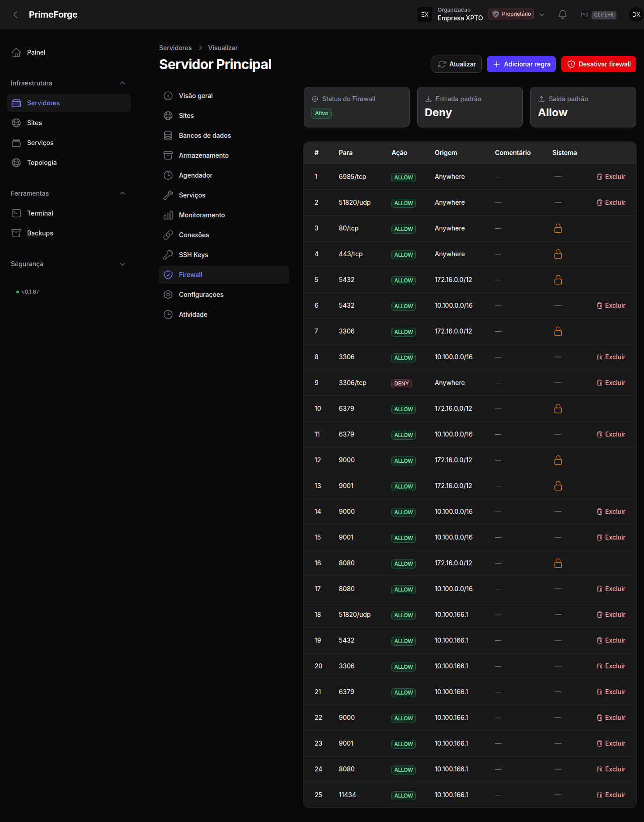This screenshot has width=644, height=822.
Task: Click the Saída padrão Allow card
Action: tap(583, 107)
